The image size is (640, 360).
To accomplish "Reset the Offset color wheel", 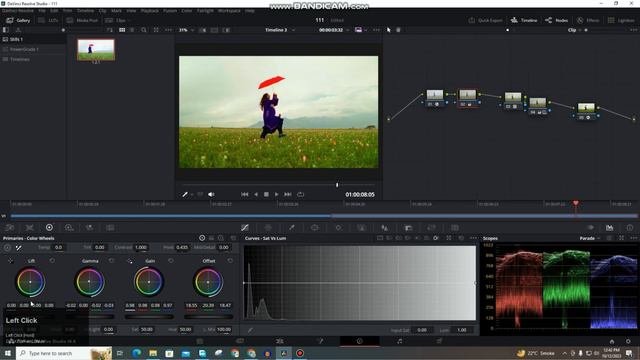I will [x=230, y=260].
